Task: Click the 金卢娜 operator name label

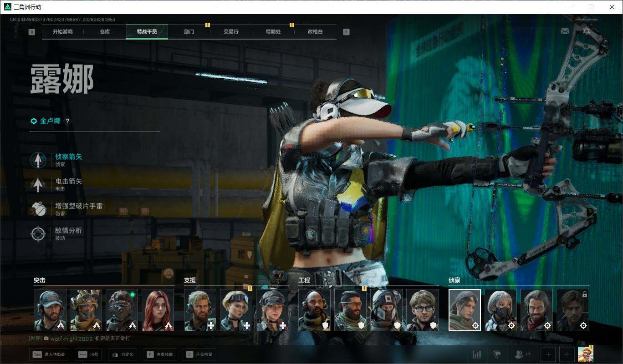Action: click(50, 121)
